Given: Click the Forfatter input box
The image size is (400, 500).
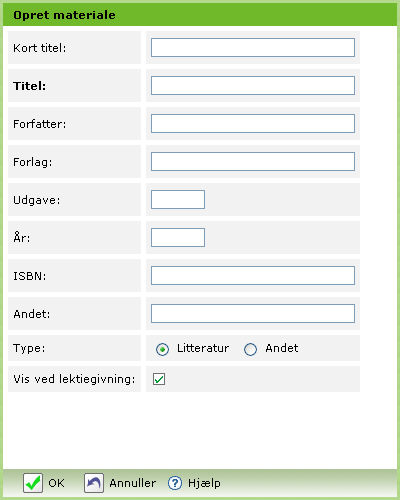Looking at the screenshot, I should pos(253,123).
